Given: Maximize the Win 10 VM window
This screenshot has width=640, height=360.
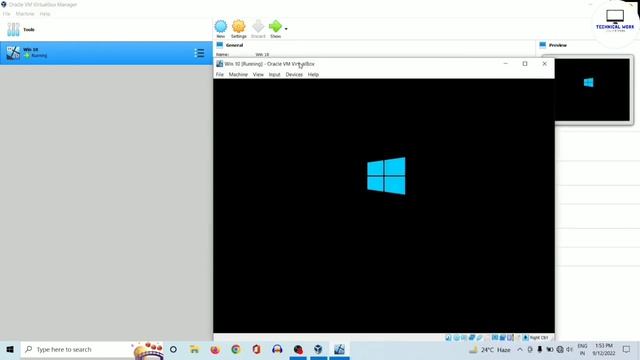Looking at the screenshot, I should 525,64.
